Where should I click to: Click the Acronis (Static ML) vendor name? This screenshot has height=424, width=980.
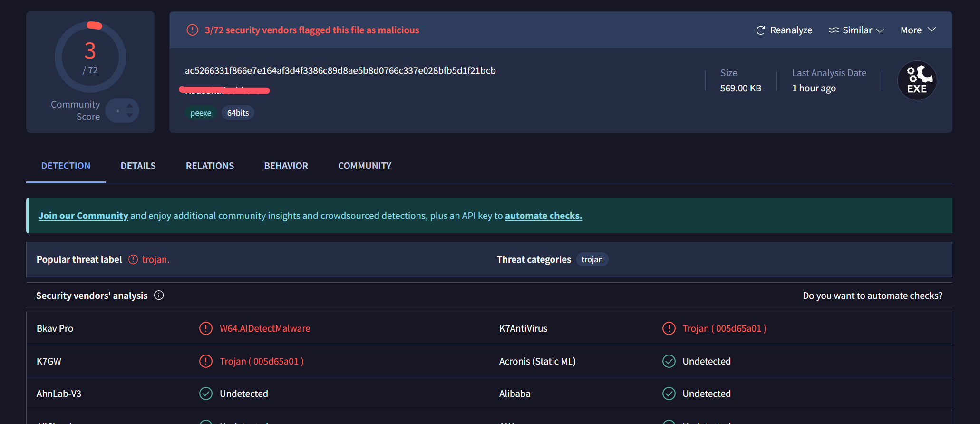pyautogui.click(x=537, y=361)
